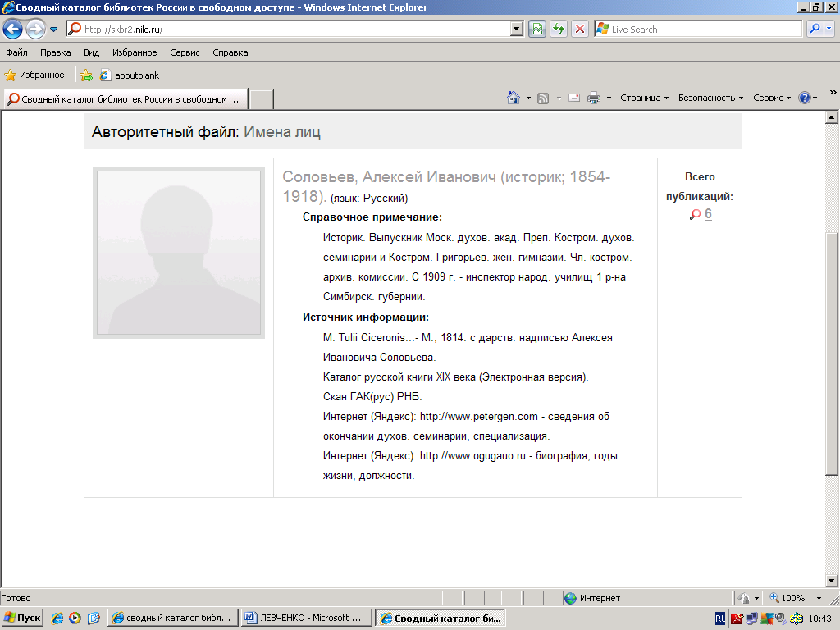The width and height of the screenshot is (840, 630).
Task: Expand the Home button dropdown arrow
Action: click(x=528, y=98)
